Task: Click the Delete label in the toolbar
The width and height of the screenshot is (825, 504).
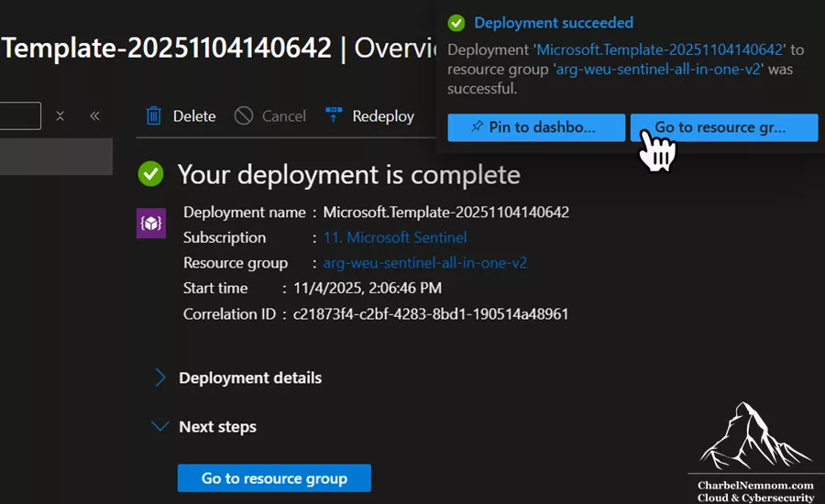Action: 194,115
